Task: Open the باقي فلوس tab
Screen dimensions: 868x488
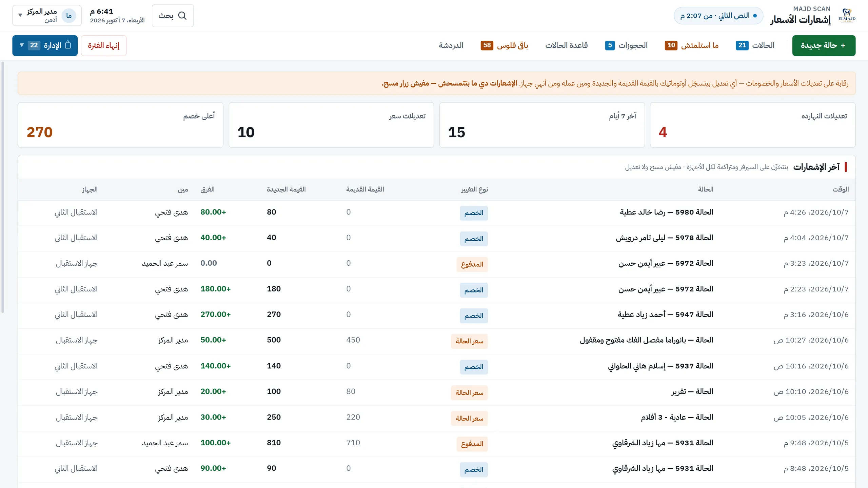Action: point(504,45)
